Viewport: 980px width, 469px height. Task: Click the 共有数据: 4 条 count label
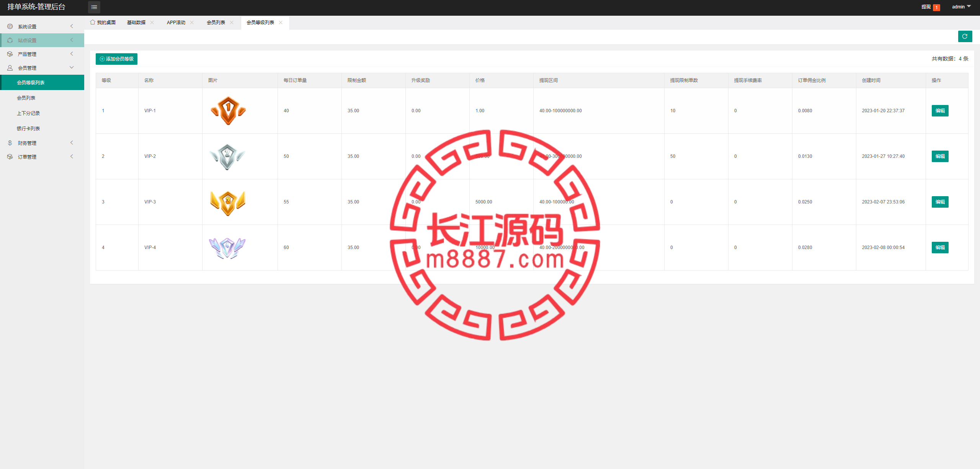[950, 59]
